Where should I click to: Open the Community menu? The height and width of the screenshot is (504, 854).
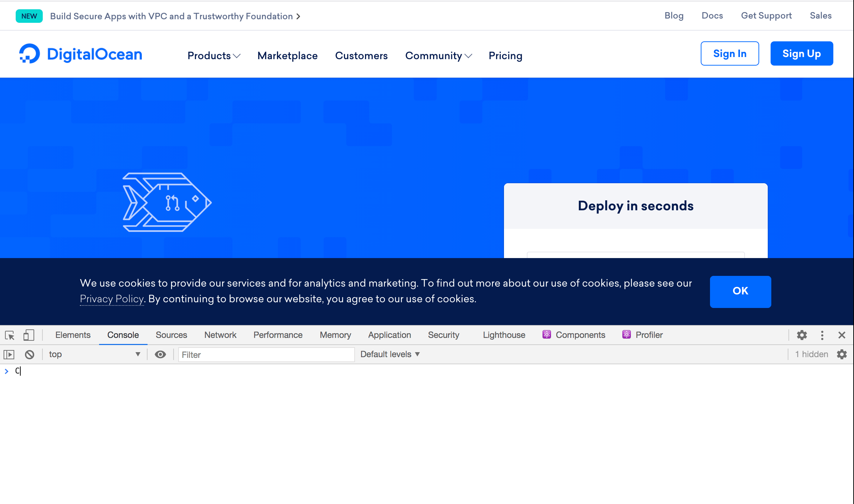coord(438,56)
